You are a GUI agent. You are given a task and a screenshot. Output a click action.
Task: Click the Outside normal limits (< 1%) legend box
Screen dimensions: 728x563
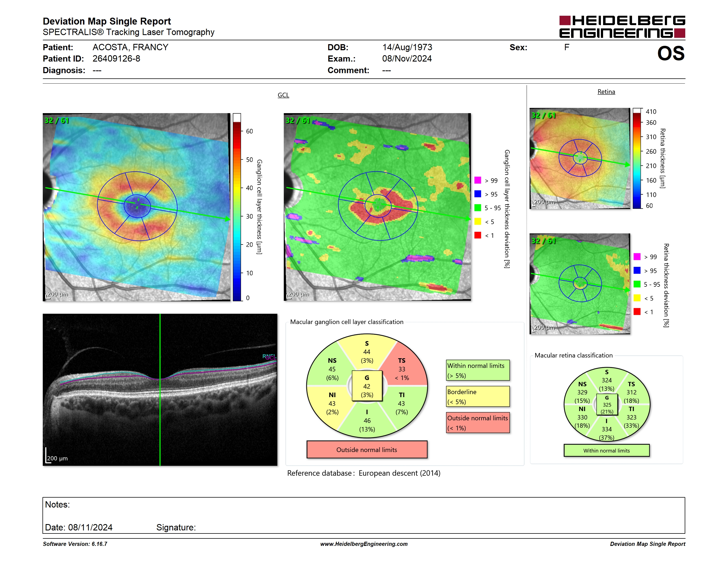[478, 423]
